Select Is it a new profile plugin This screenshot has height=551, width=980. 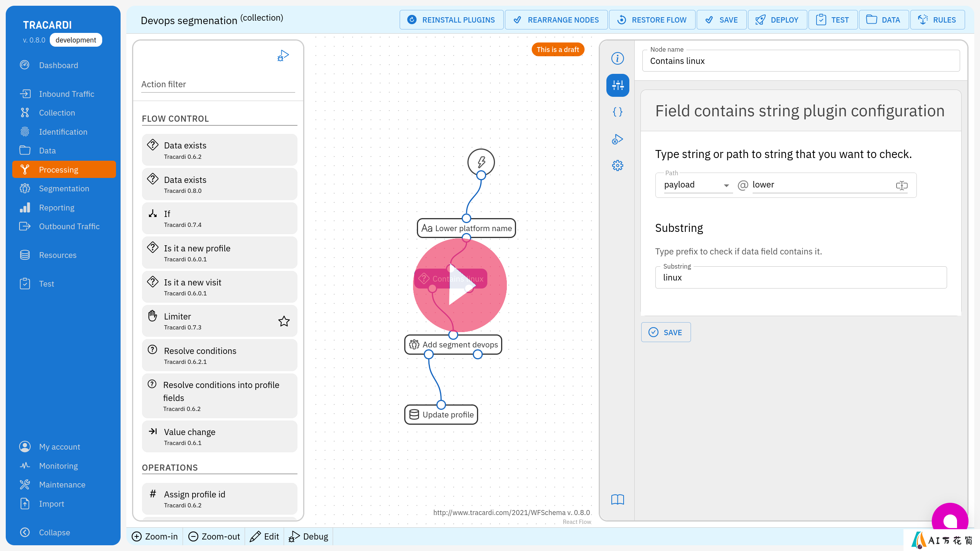(219, 253)
